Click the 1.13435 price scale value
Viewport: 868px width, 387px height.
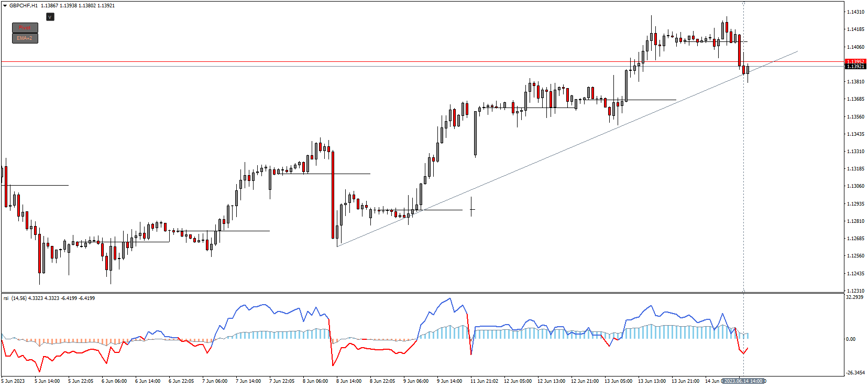(855, 134)
